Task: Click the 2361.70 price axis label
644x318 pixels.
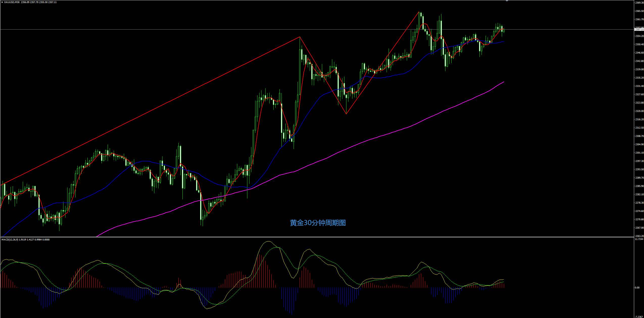Action: (639, 19)
